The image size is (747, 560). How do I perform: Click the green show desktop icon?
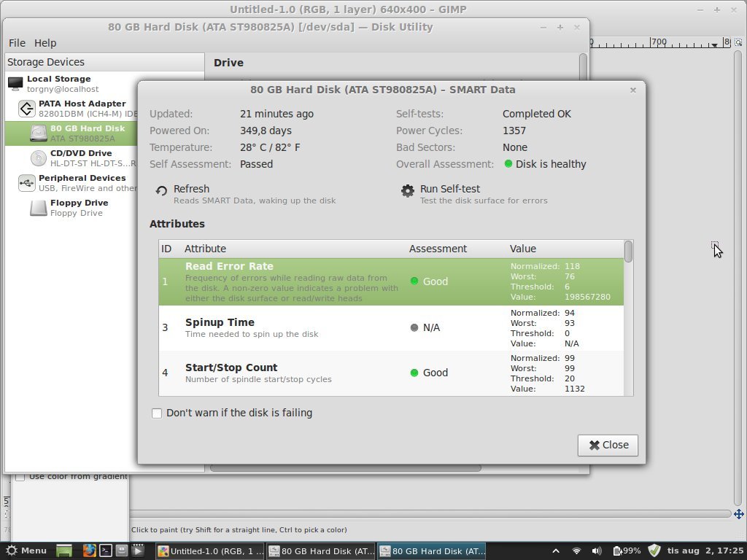click(x=64, y=551)
